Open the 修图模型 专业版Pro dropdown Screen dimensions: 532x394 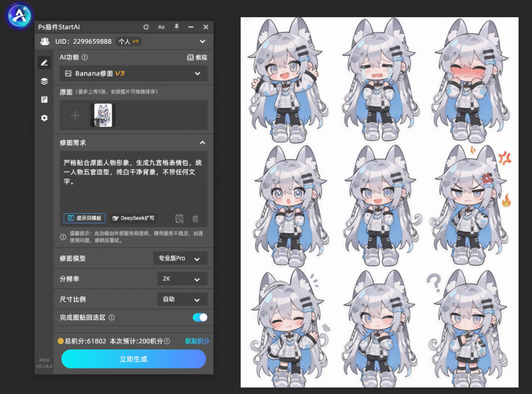click(180, 258)
